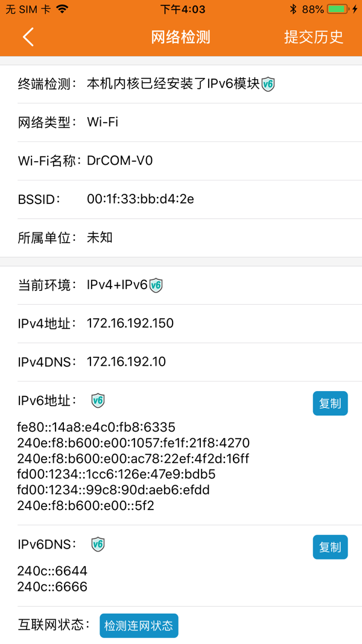362x644 pixels.
Task: Tap the IPv4DNS 172.16.192.10 row
Action: [180, 362]
